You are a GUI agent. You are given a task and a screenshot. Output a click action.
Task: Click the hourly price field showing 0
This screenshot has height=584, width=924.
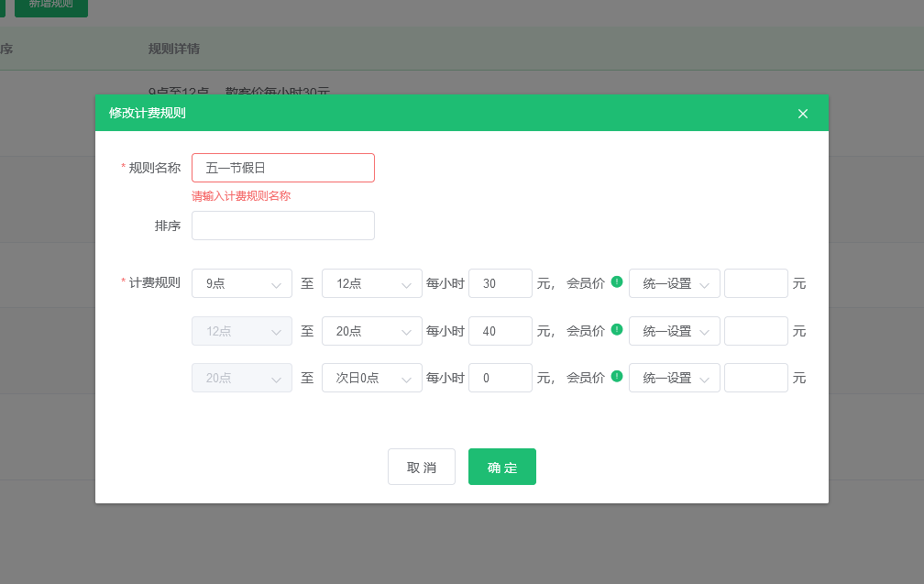click(500, 378)
